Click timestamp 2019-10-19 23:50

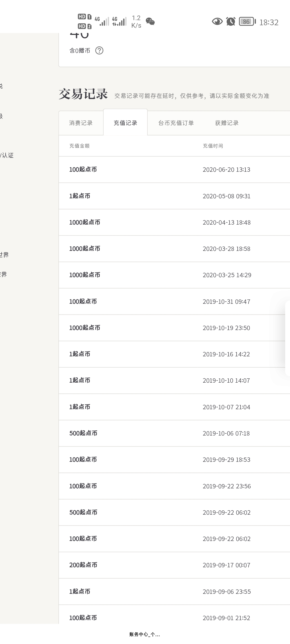(226, 328)
